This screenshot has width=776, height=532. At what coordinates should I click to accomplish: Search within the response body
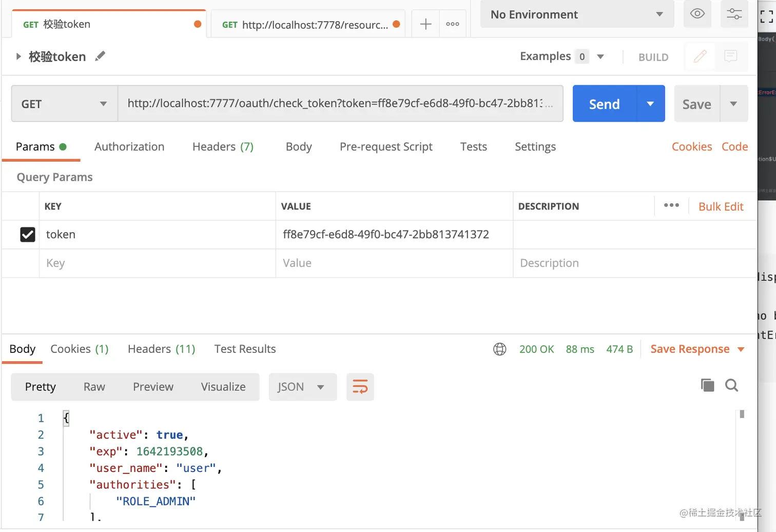(731, 385)
